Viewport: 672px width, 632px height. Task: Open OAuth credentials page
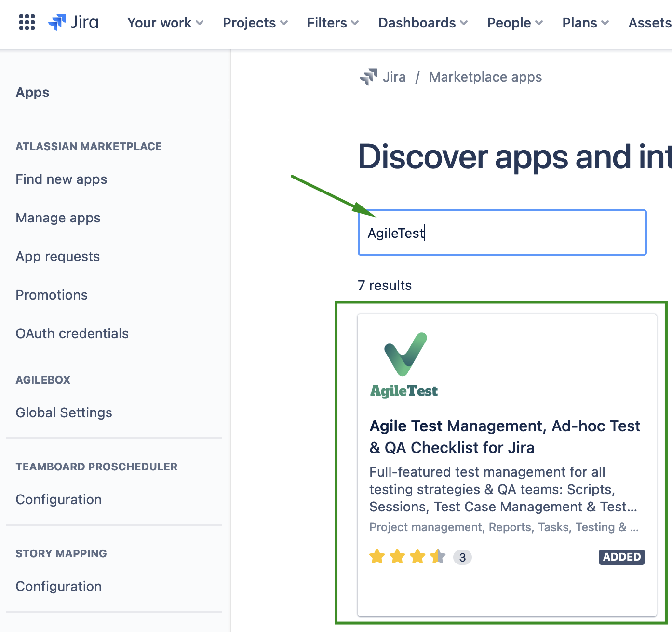72,333
